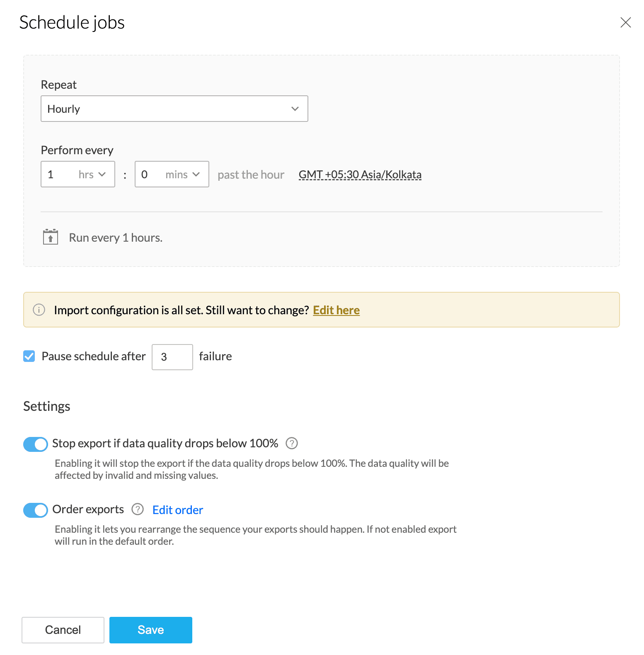644x655 pixels.
Task: Click the calendar schedule icon
Action: 51,237
